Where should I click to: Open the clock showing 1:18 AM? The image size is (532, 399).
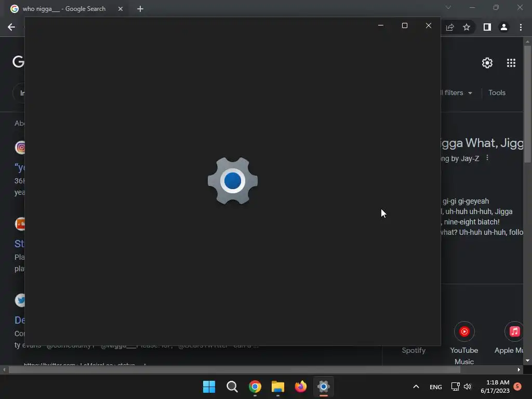pyautogui.click(x=495, y=387)
